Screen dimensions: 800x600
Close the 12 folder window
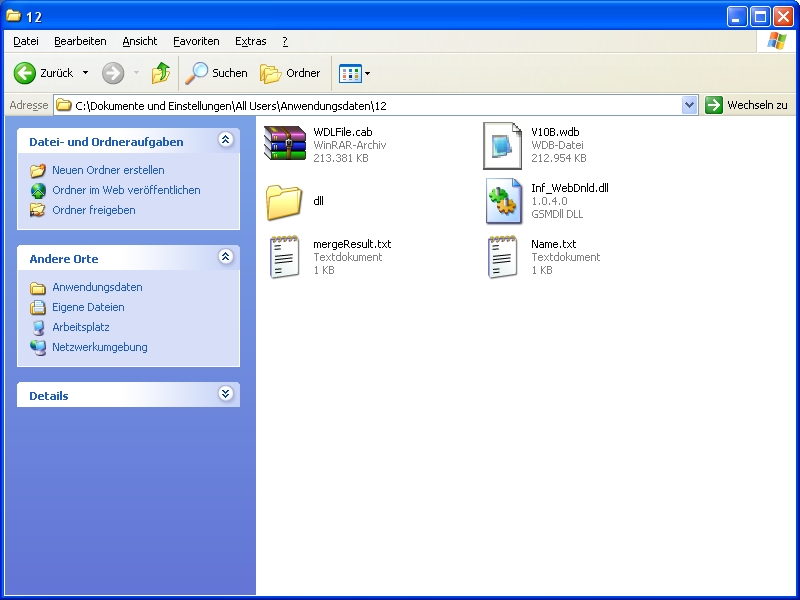[783, 17]
